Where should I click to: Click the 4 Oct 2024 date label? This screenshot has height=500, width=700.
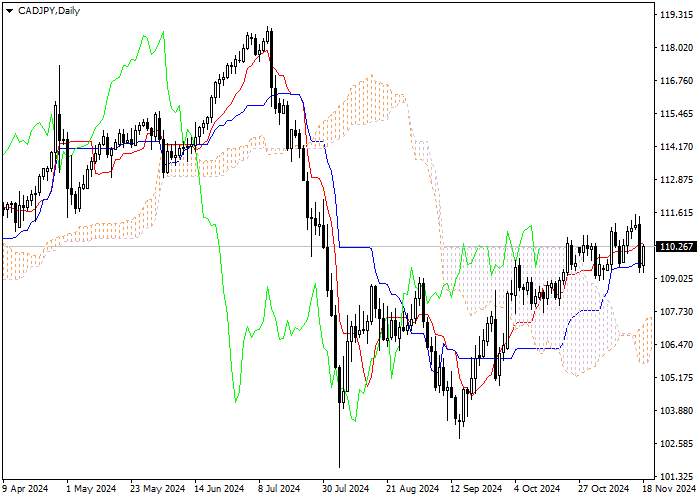point(537,488)
